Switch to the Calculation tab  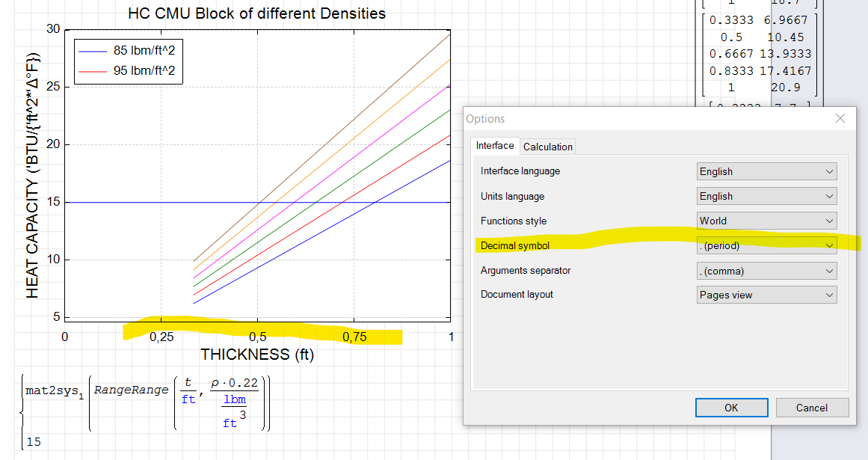(547, 147)
